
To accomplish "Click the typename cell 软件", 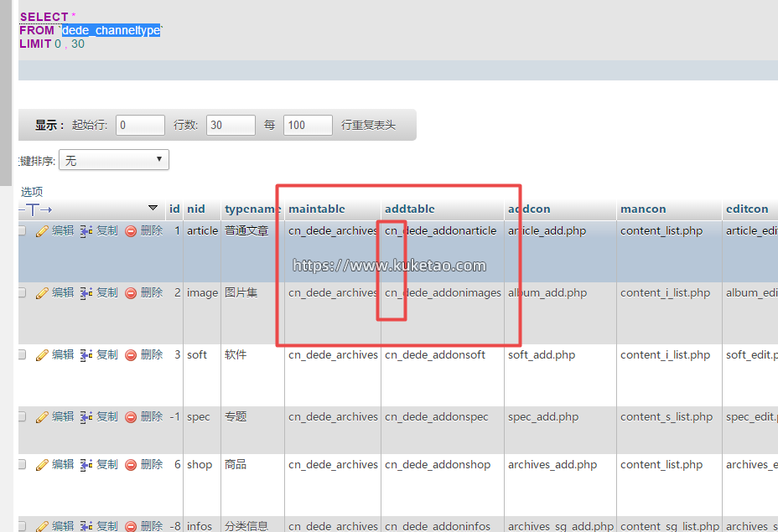I will (236, 354).
